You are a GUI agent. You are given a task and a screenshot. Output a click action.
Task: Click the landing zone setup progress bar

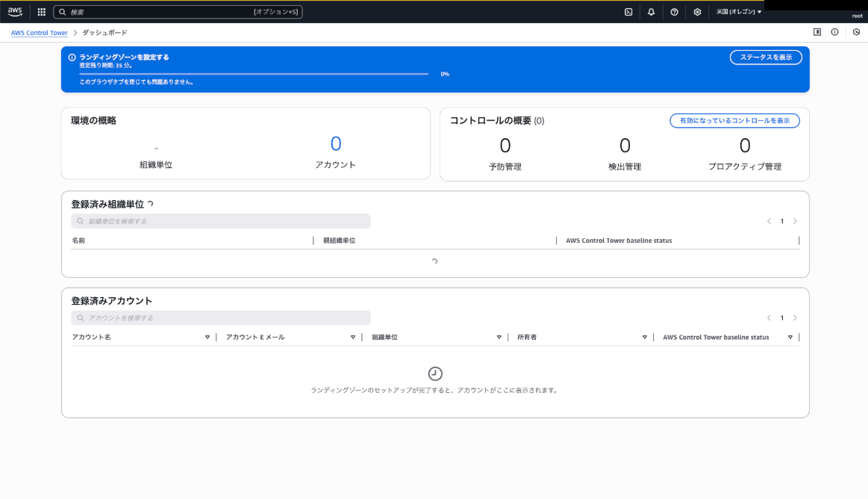[x=254, y=74]
